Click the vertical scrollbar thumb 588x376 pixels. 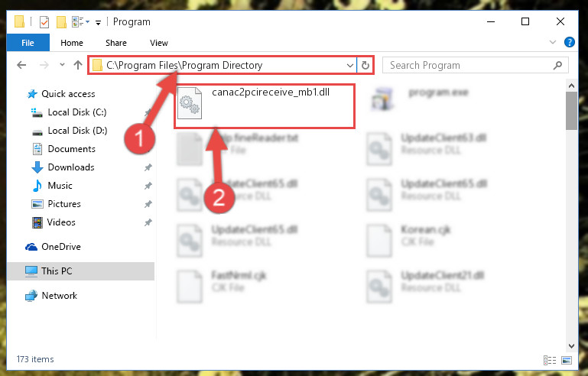(x=571, y=111)
